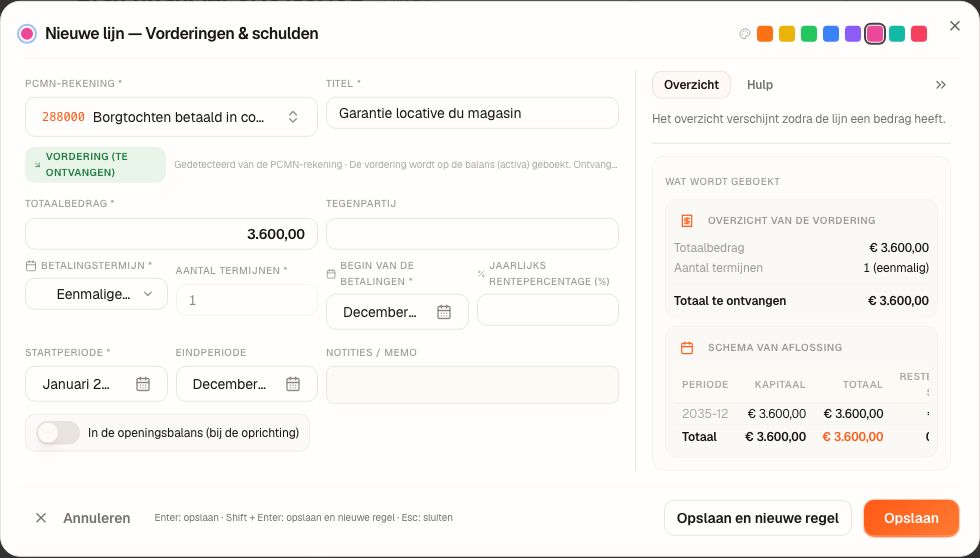The height and width of the screenshot is (558, 980).
Task: Open the Begin van de betalingen date picker
Action: pyautogui.click(x=398, y=312)
